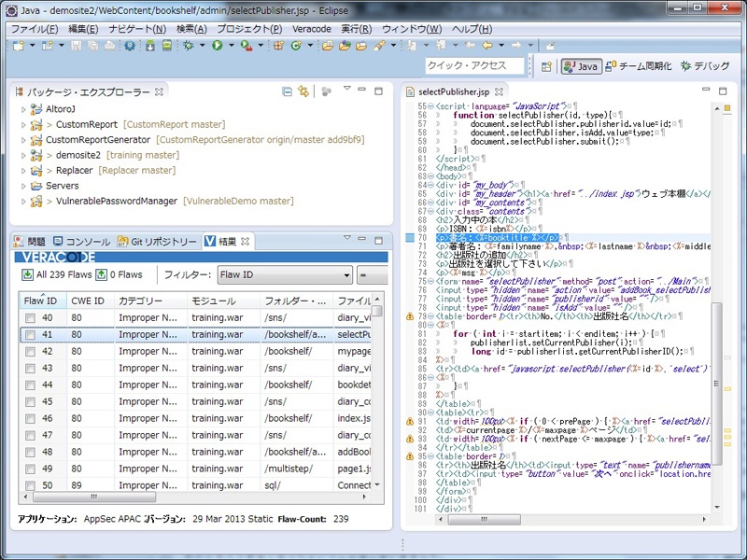The height and width of the screenshot is (560, 747).
Task: Click the green Veracode device toolbar icon
Action: 167,46
